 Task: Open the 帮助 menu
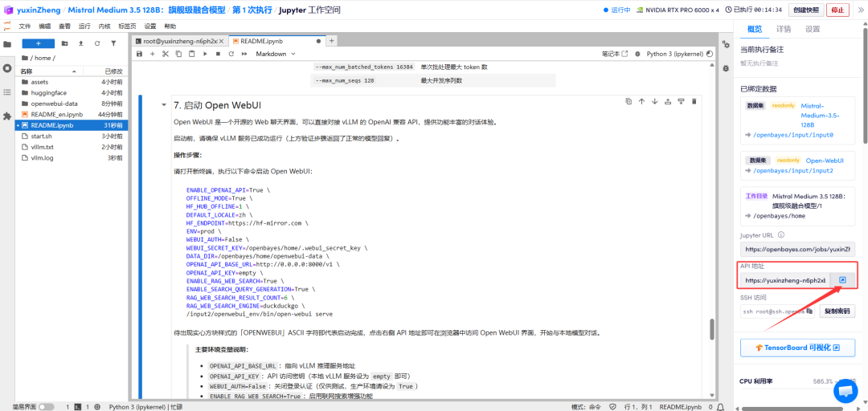click(x=170, y=26)
